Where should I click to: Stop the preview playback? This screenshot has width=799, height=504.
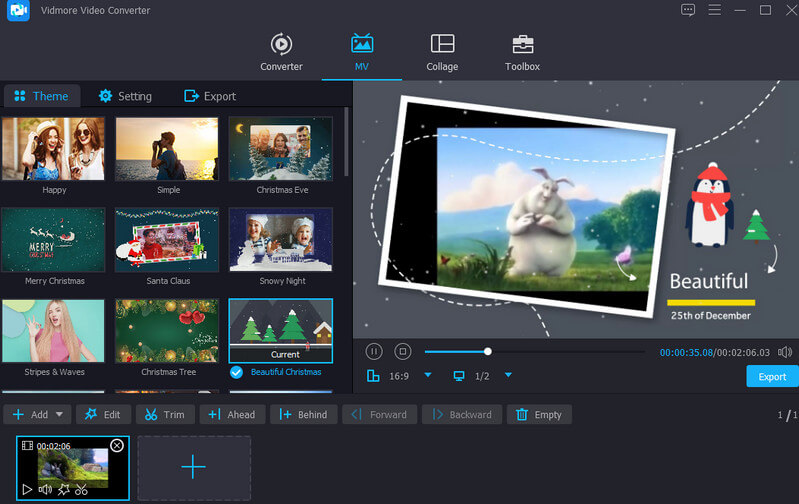pyautogui.click(x=402, y=351)
